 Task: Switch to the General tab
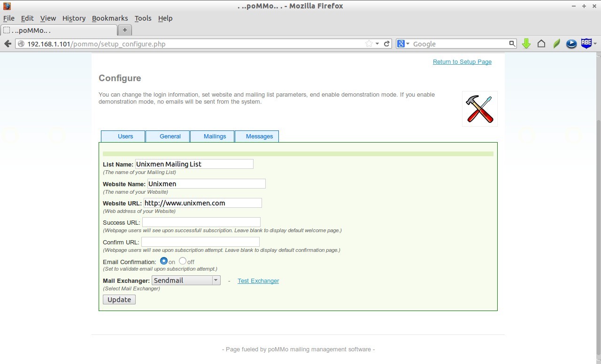[168, 136]
